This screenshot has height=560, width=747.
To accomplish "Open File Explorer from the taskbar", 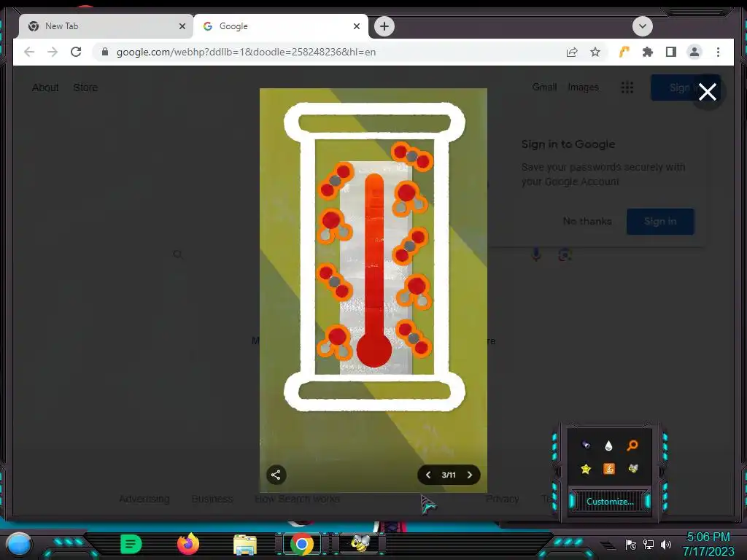I will tap(245, 545).
